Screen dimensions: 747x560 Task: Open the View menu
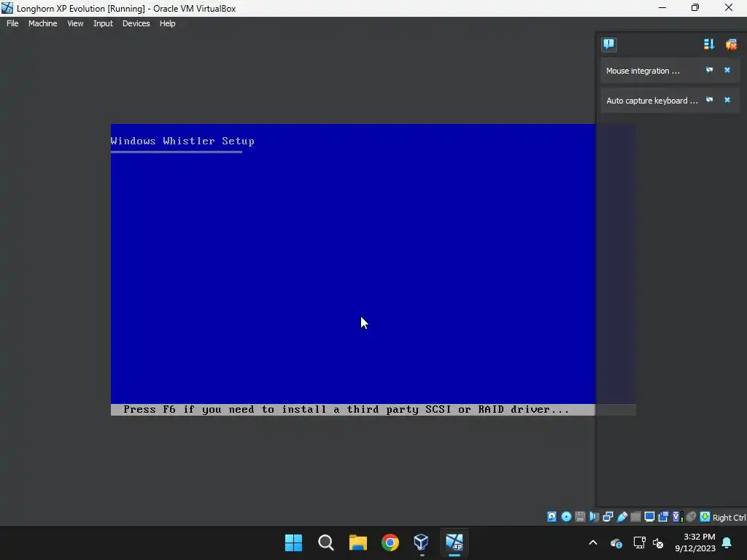pos(75,23)
